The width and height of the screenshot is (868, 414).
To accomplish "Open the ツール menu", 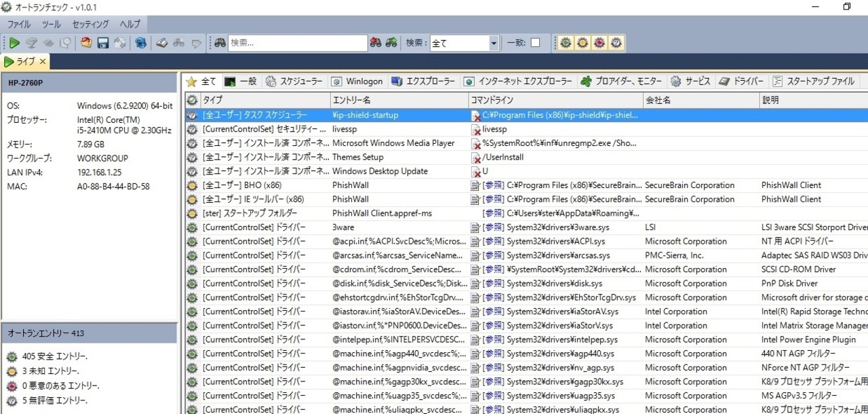I will (52, 24).
